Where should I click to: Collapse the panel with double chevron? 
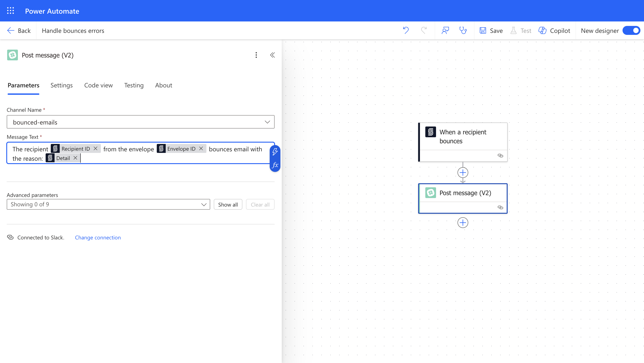272,55
